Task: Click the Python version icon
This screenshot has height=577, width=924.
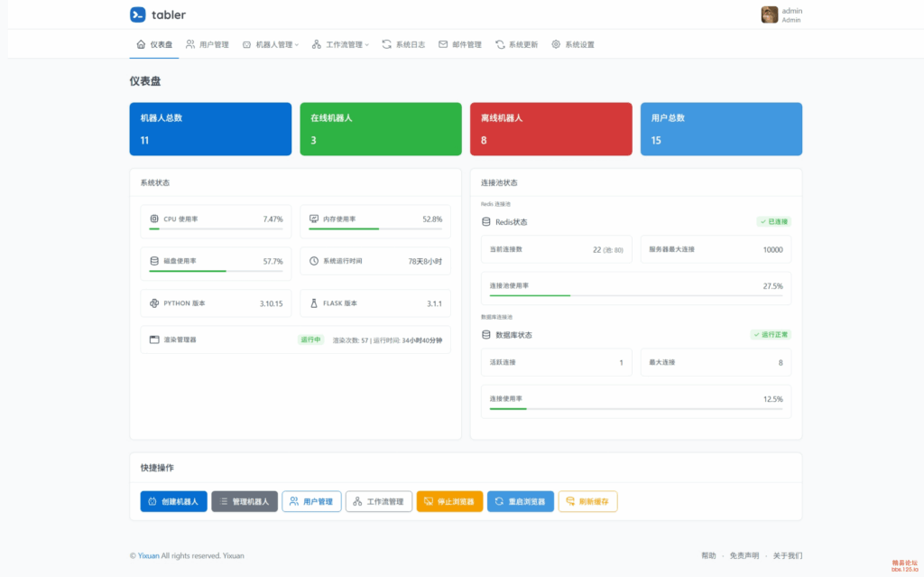Action: (154, 303)
